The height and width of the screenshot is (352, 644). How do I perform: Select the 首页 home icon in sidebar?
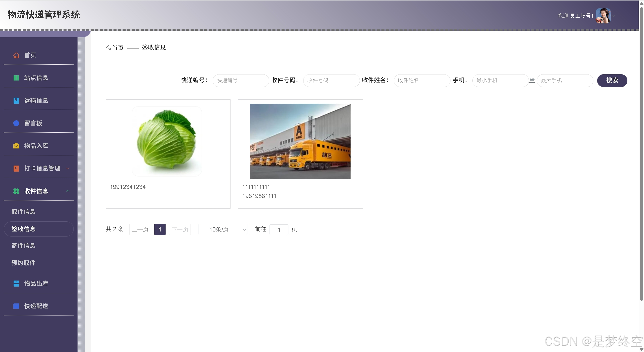coord(16,55)
